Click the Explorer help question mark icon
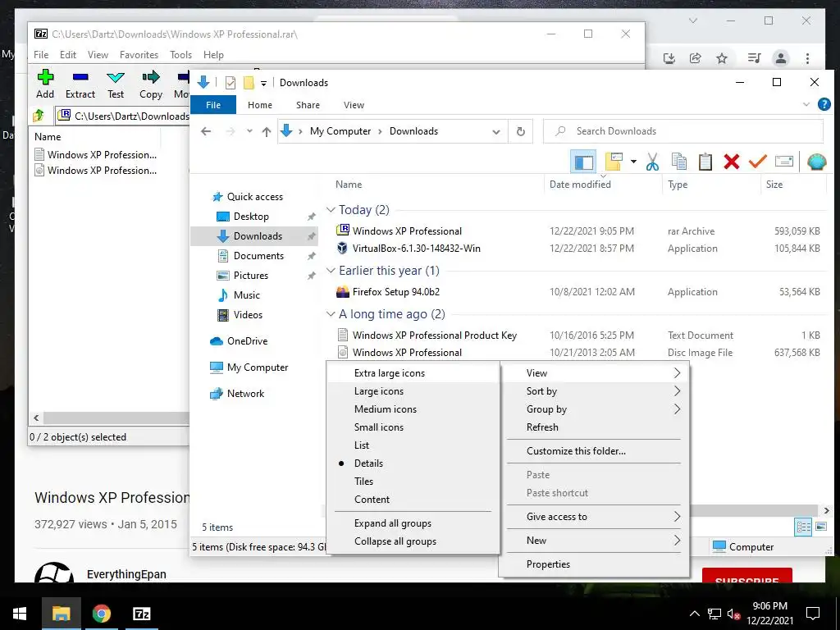The height and width of the screenshot is (630, 840). pos(824,104)
